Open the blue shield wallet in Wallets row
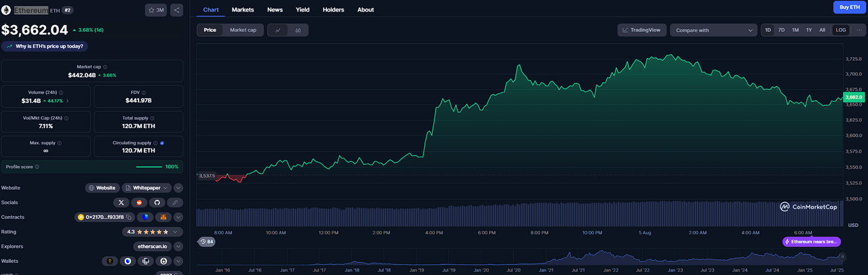The height and width of the screenshot is (275, 868). tap(127, 261)
